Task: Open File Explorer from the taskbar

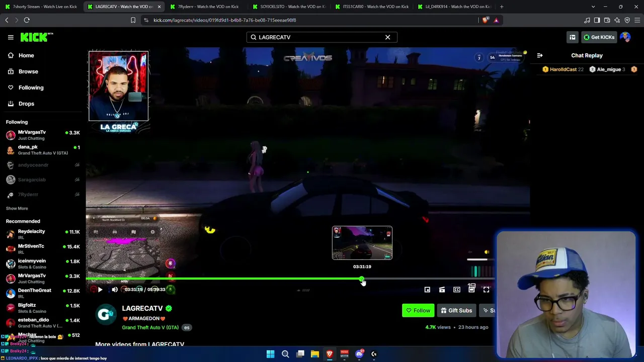Action: pyautogui.click(x=315, y=354)
